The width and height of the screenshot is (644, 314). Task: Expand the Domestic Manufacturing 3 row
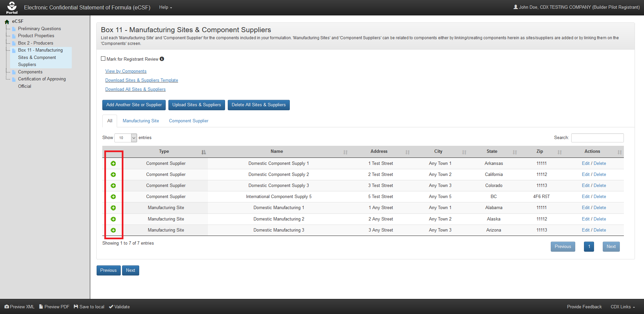pos(113,230)
